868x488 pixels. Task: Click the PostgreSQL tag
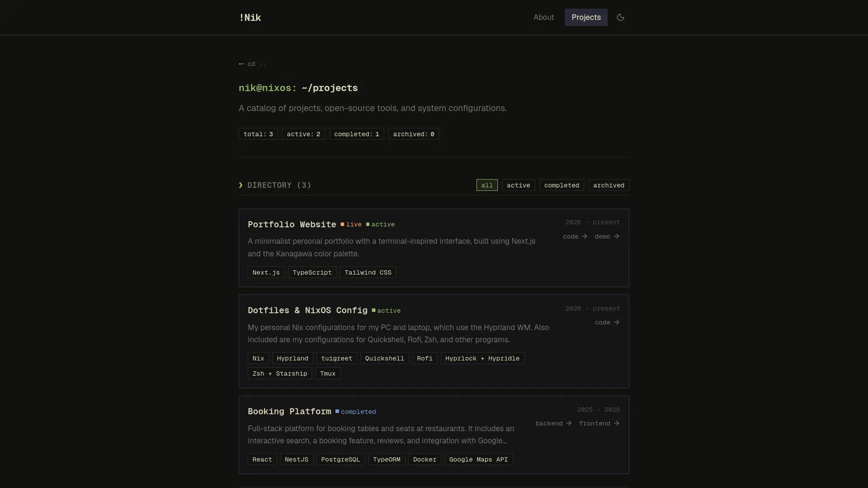(340, 459)
